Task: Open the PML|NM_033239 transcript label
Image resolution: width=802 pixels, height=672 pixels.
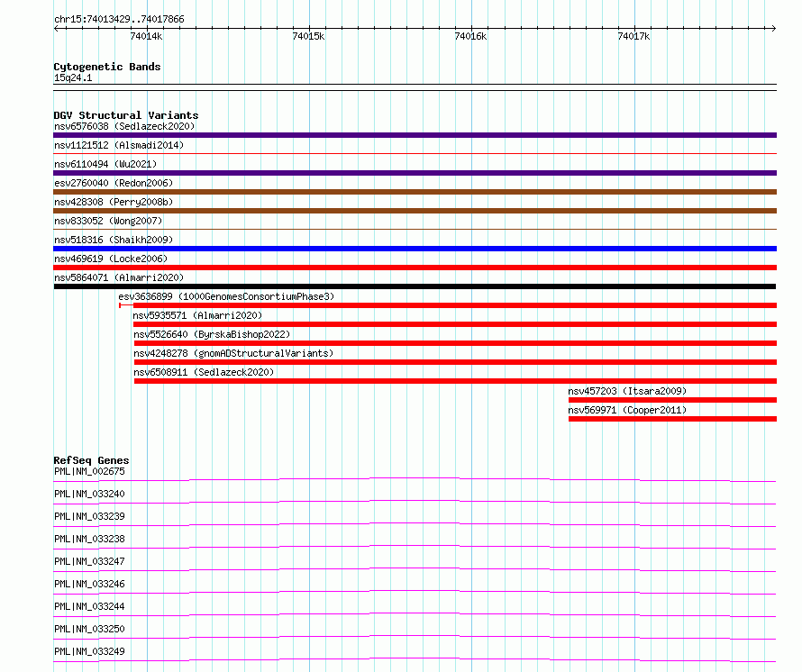Action: tap(89, 516)
